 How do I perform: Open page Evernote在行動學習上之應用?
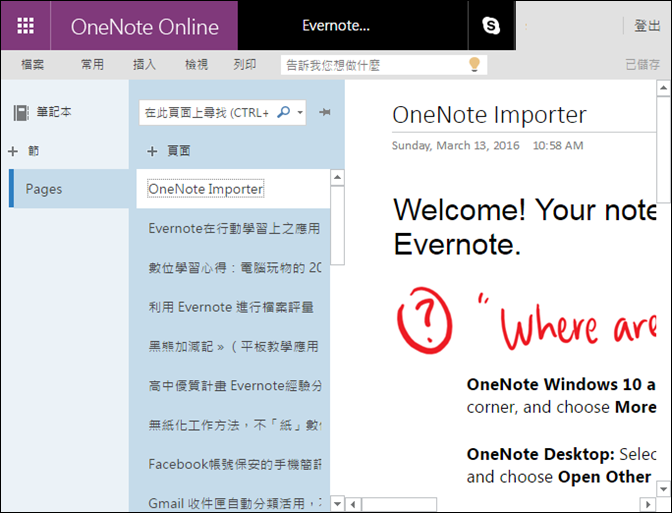click(x=233, y=228)
